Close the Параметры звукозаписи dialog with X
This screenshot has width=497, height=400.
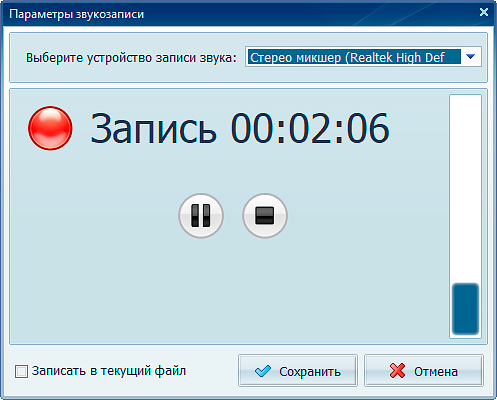tap(484, 12)
